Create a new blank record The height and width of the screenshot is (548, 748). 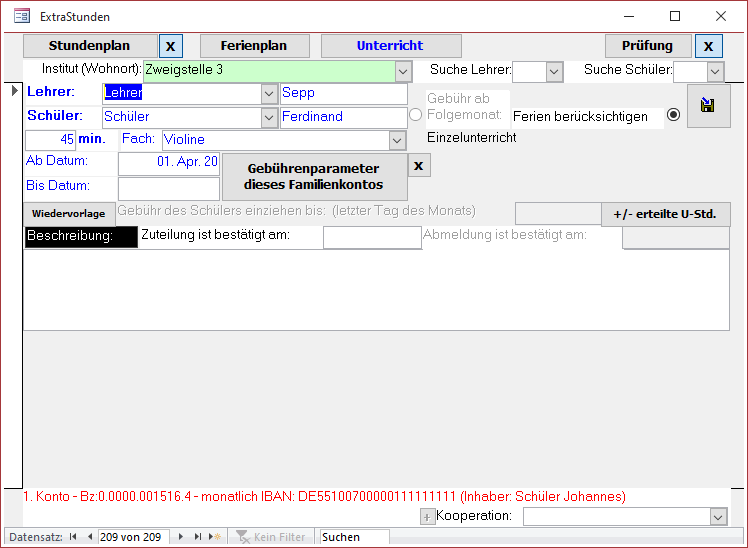coord(213,537)
